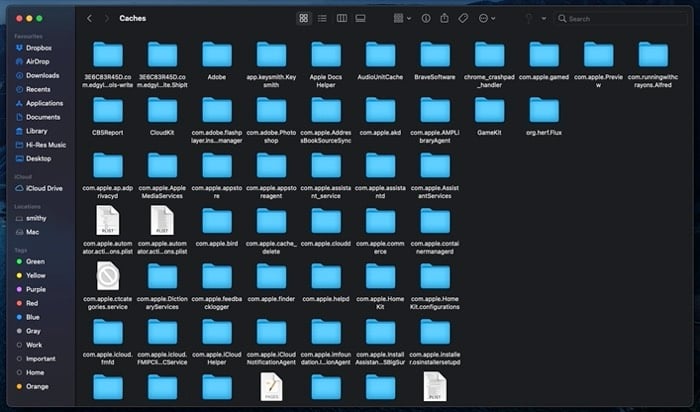This screenshot has width=700, height=412.
Task: Select the Adobe folder
Action: pyautogui.click(x=217, y=55)
